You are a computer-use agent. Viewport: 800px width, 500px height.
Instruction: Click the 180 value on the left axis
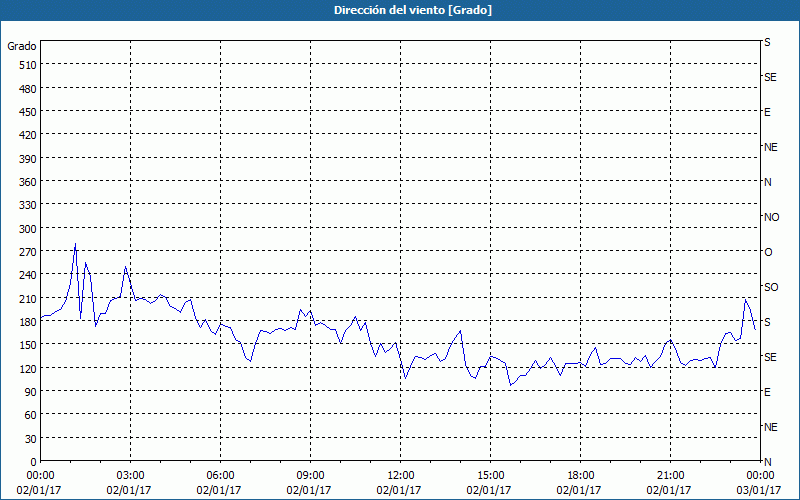click(28, 322)
